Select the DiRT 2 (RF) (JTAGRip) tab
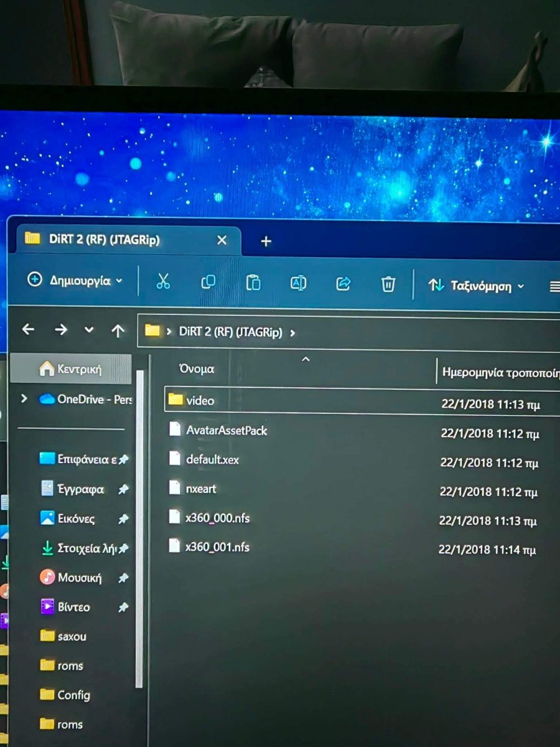This screenshot has height=747, width=560. pos(128,240)
